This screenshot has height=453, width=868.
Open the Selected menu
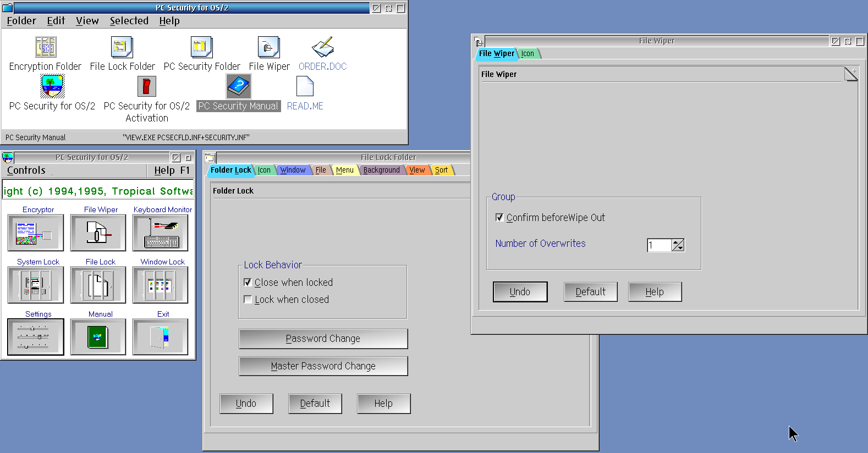click(x=129, y=21)
